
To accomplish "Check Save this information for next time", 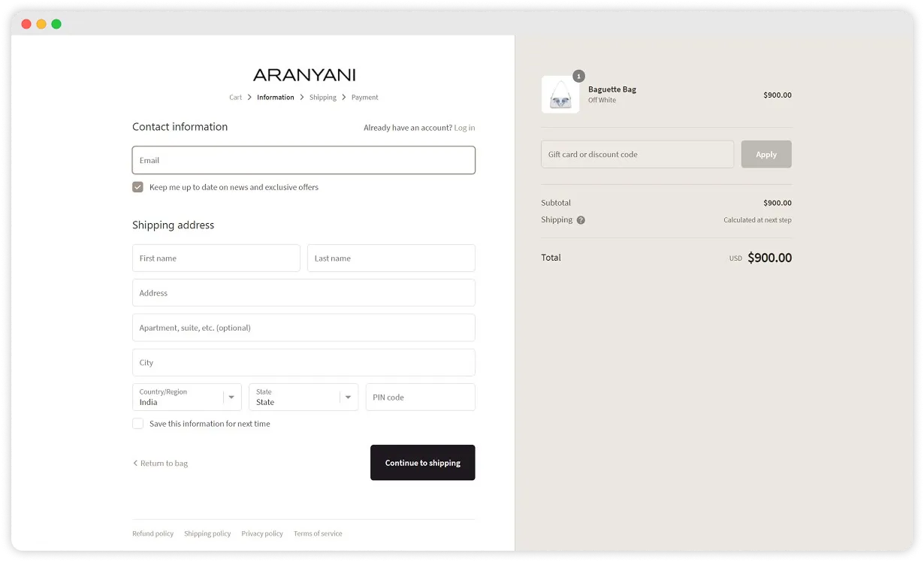I will click(x=137, y=424).
